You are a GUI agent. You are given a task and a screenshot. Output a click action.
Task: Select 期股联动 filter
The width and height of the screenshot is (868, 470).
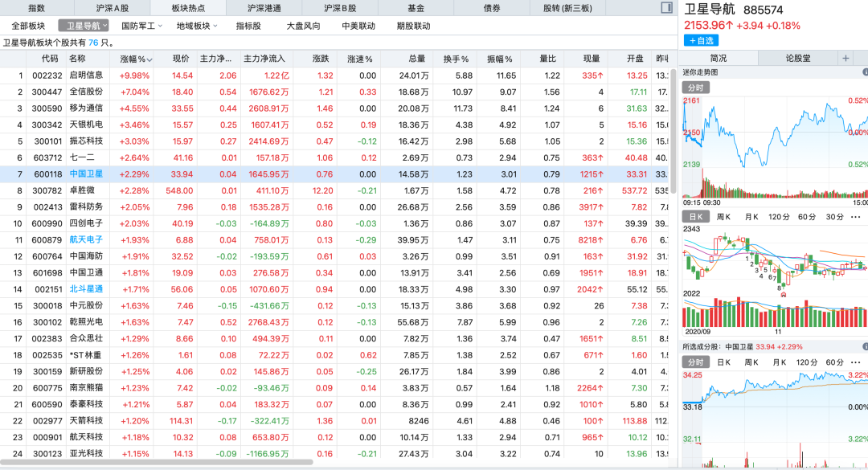click(414, 26)
